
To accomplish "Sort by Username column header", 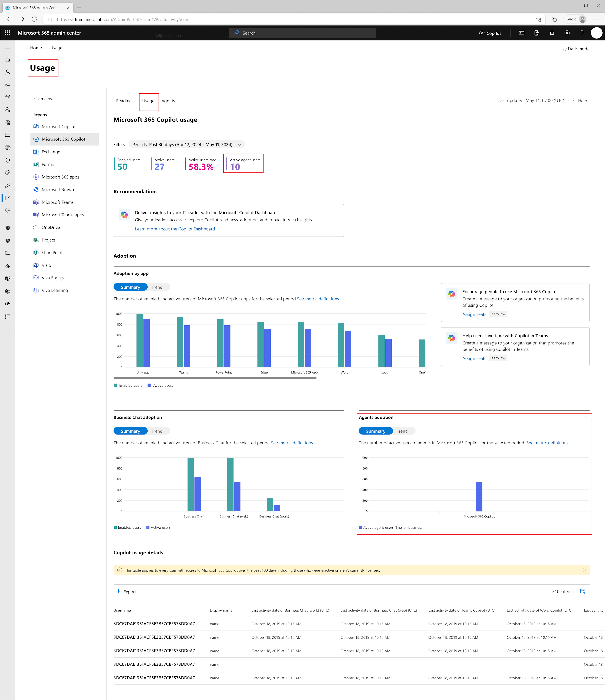I will tap(122, 610).
